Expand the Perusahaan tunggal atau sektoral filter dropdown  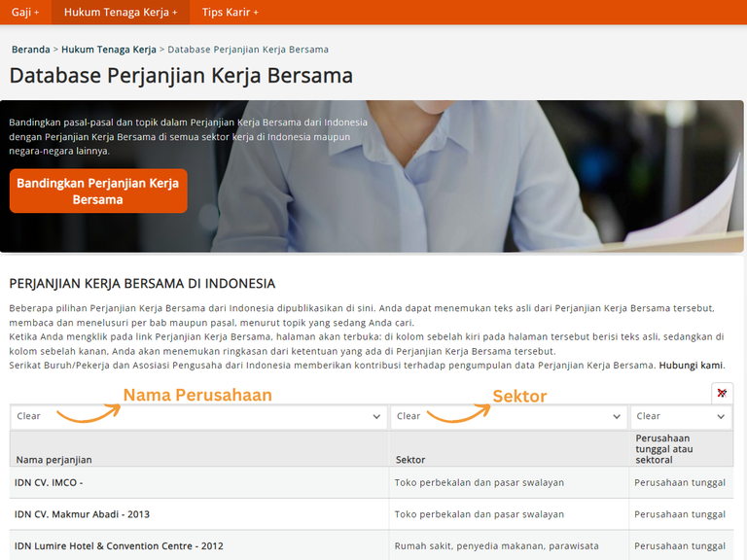point(681,417)
